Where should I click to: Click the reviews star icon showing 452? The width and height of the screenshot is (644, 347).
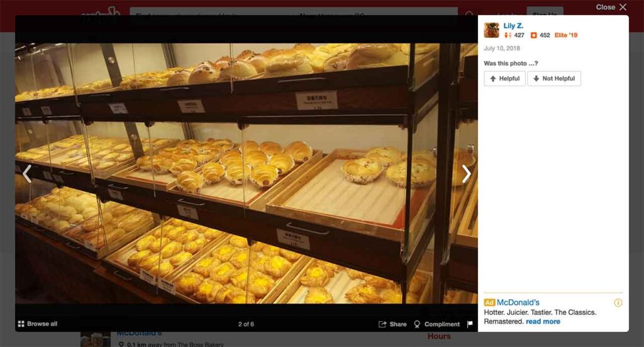533,35
